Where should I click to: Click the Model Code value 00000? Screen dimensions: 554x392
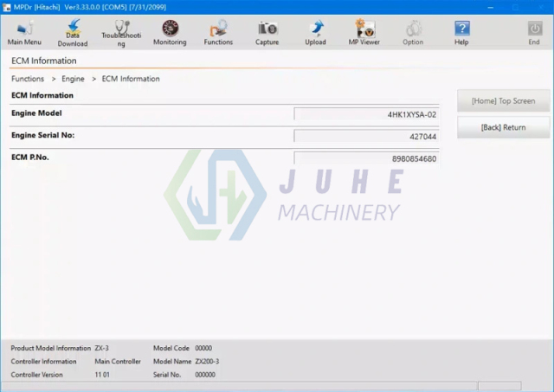[203, 348]
